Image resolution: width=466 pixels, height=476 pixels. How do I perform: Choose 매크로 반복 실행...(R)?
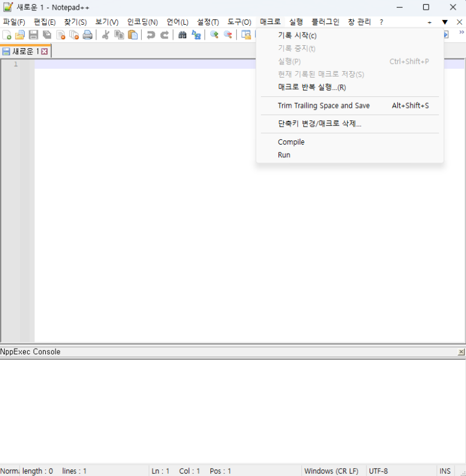pyautogui.click(x=350, y=87)
